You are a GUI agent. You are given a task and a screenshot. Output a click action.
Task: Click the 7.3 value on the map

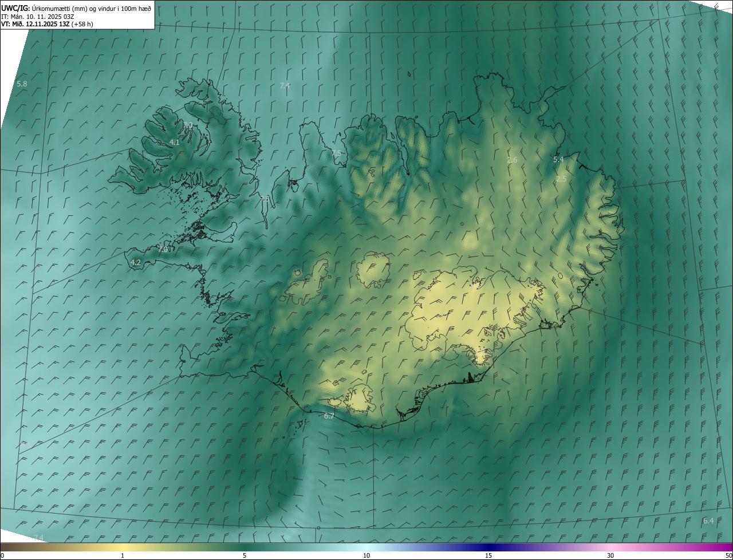(x=188, y=125)
